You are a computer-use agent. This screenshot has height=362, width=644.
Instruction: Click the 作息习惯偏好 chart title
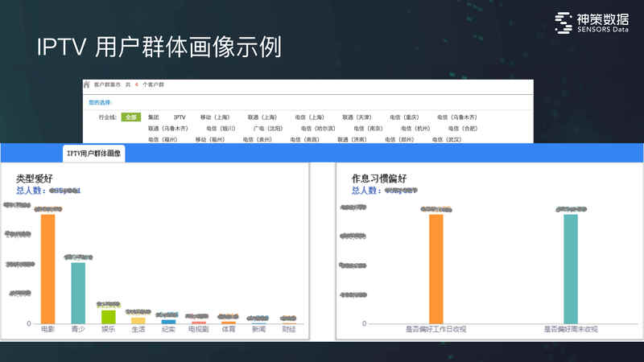[380, 178]
